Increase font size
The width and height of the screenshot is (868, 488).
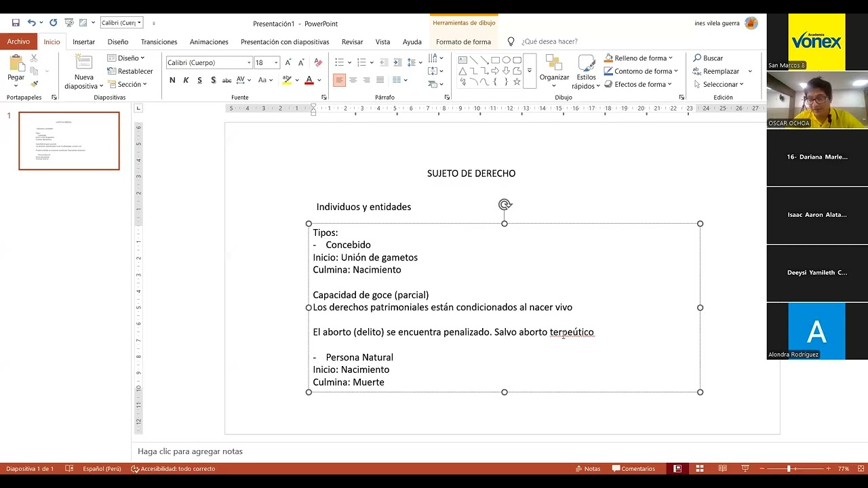tap(288, 62)
